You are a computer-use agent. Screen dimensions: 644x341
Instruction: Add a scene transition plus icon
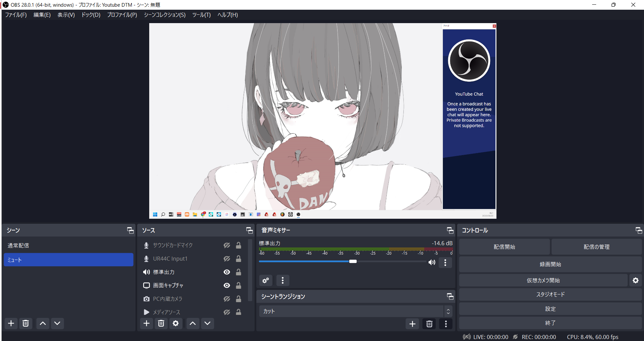tap(412, 324)
